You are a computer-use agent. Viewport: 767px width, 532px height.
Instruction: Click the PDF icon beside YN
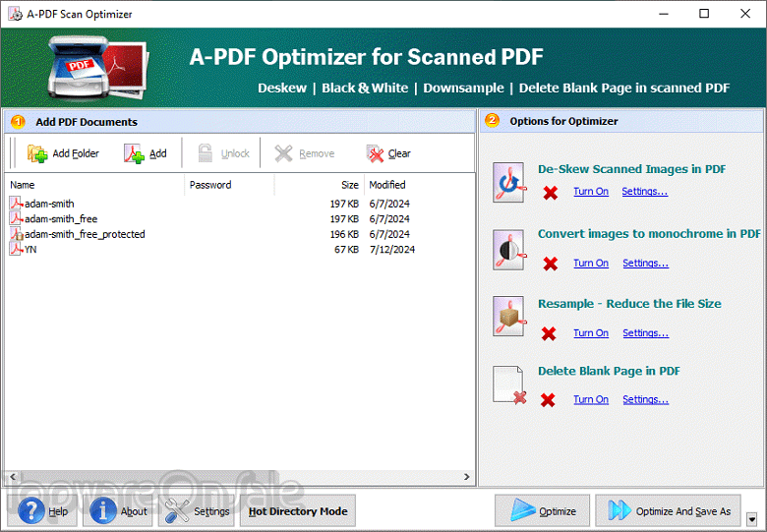pos(16,249)
